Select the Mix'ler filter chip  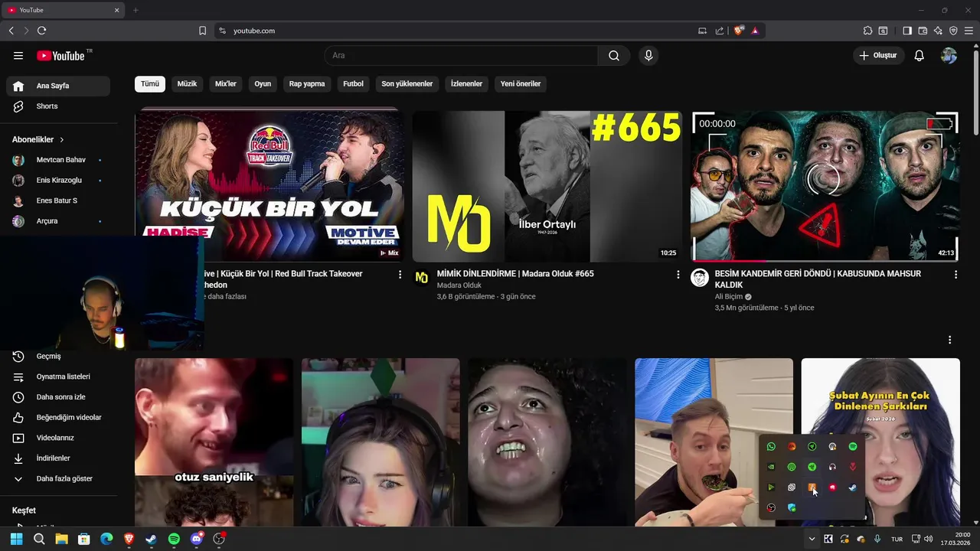click(x=226, y=83)
